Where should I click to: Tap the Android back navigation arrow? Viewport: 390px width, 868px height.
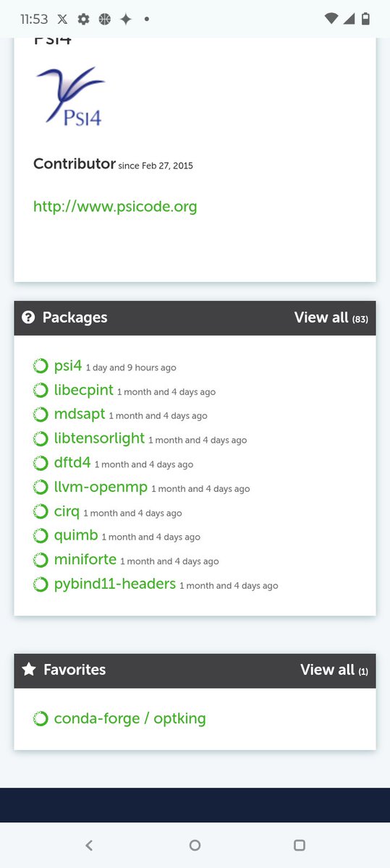(x=89, y=845)
